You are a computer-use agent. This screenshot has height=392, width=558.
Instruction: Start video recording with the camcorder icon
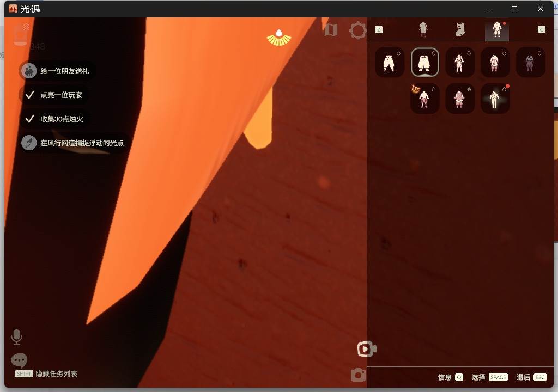(367, 349)
